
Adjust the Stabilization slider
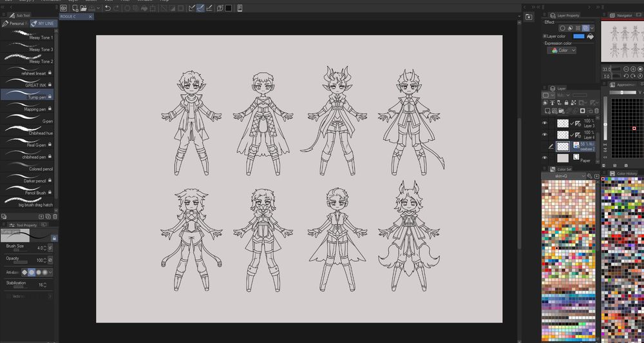(x=21, y=287)
